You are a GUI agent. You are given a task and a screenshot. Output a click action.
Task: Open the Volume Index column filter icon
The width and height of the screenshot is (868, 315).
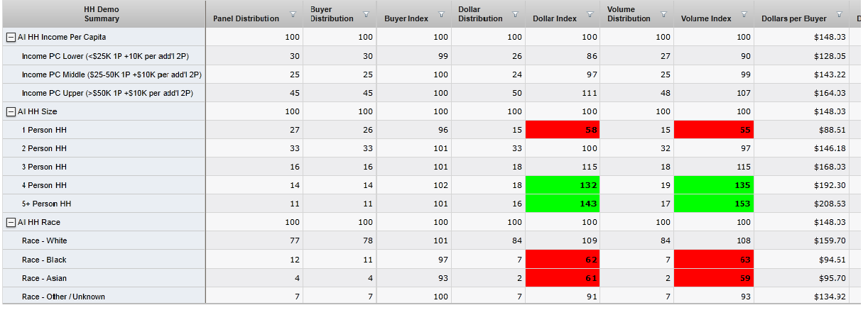tap(743, 14)
